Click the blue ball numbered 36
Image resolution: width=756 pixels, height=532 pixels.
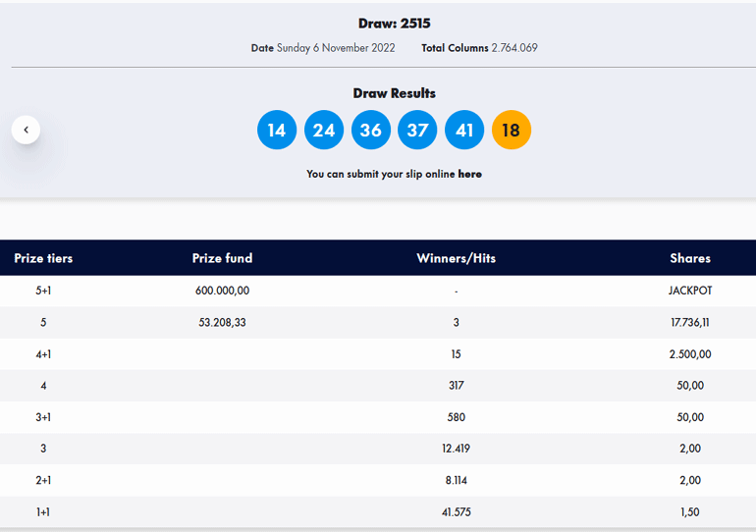pos(370,131)
